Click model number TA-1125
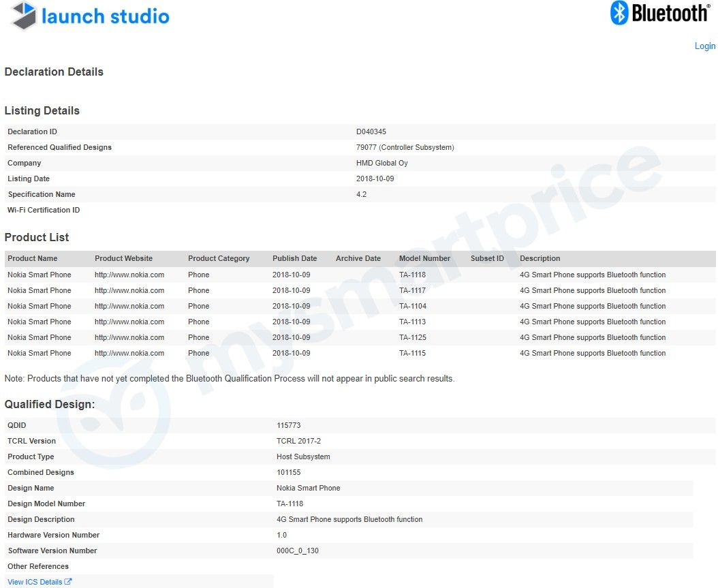The height and width of the screenshot is (588, 718). tap(413, 337)
